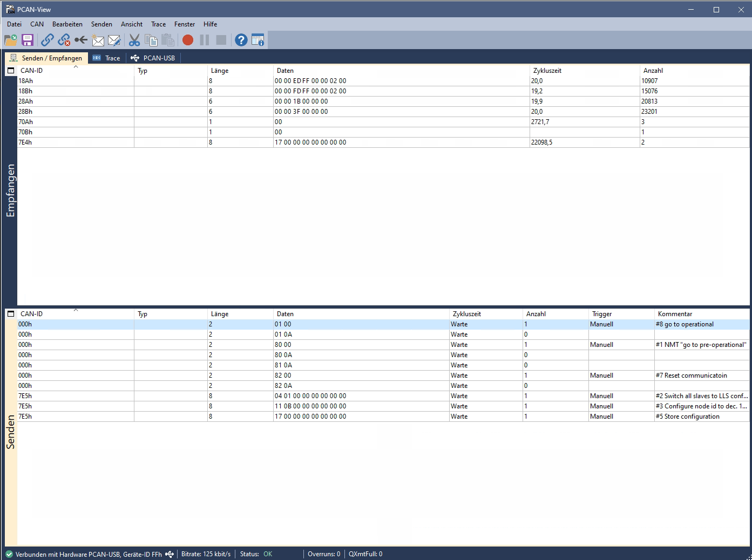Toggle the receive panel window icon

point(11,71)
